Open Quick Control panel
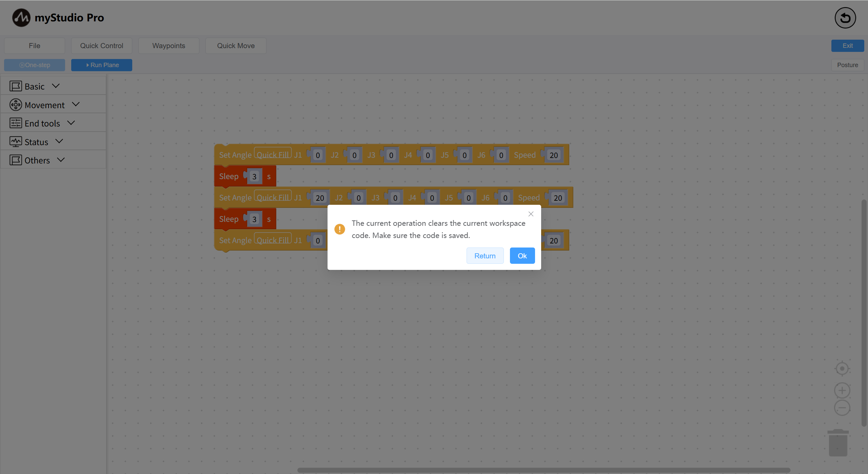Viewport: 868px width, 474px height. [101, 46]
